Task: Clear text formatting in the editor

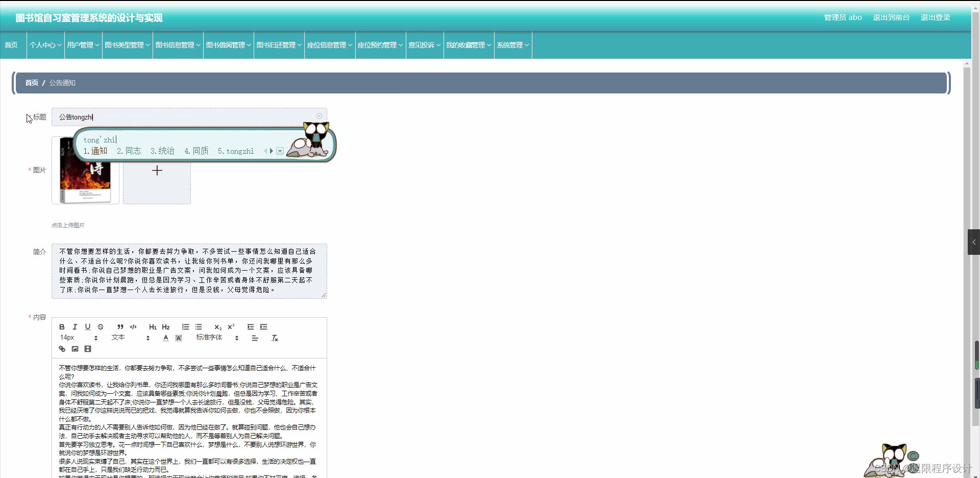Action: coord(275,338)
